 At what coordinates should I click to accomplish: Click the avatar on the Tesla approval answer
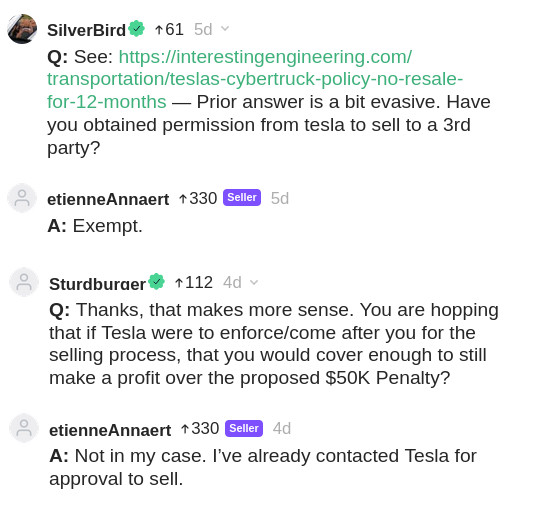click(24, 428)
